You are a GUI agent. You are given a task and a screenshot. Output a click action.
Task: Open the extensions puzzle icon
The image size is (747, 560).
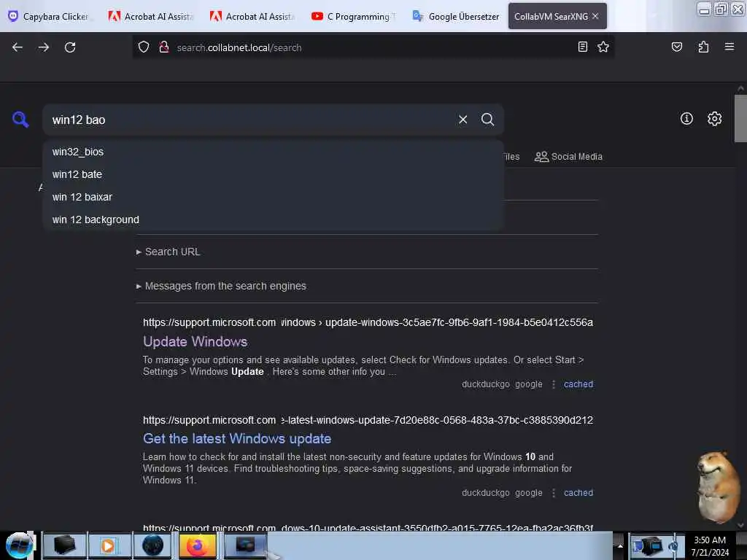pyautogui.click(x=703, y=47)
